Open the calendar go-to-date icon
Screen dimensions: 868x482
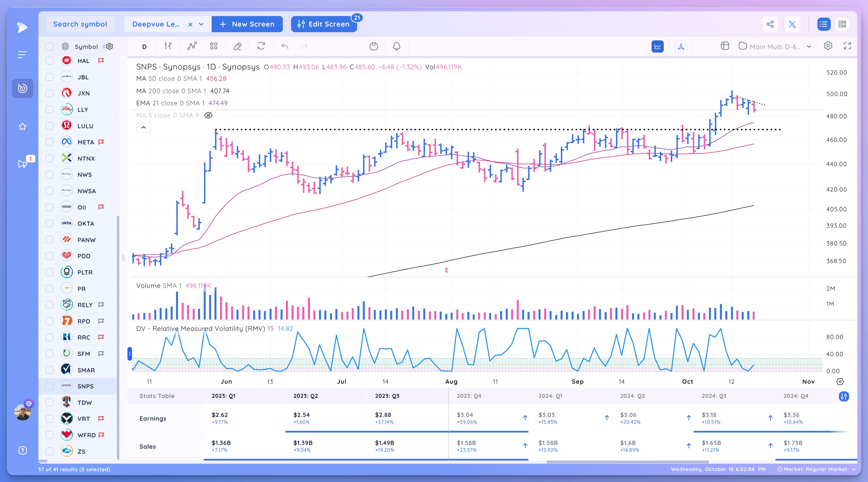[x=374, y=46]
